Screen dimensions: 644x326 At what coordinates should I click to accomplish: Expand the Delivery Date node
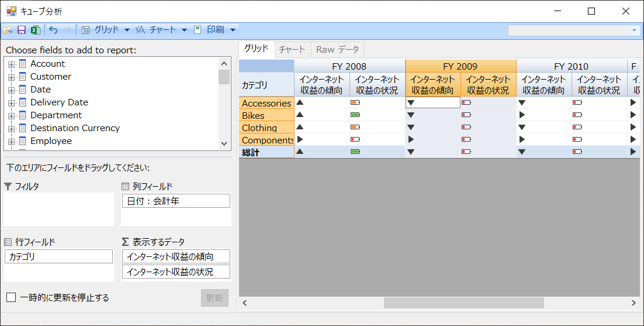(11, 103)
